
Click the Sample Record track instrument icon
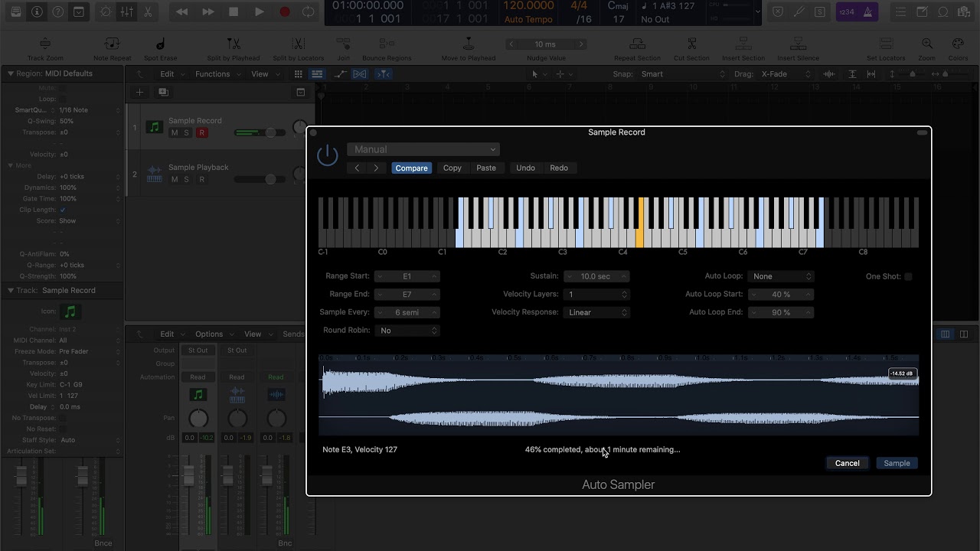pos(155,127)
